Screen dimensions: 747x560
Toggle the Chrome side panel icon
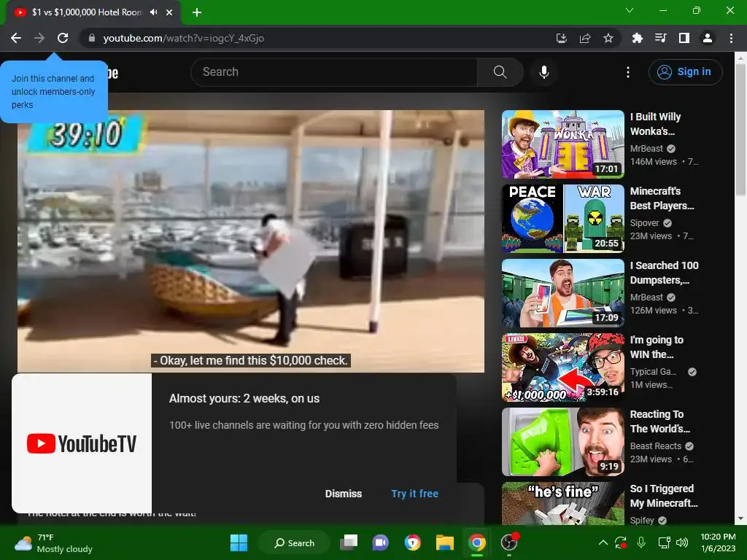pyautogui.click(x=684, y=38)
